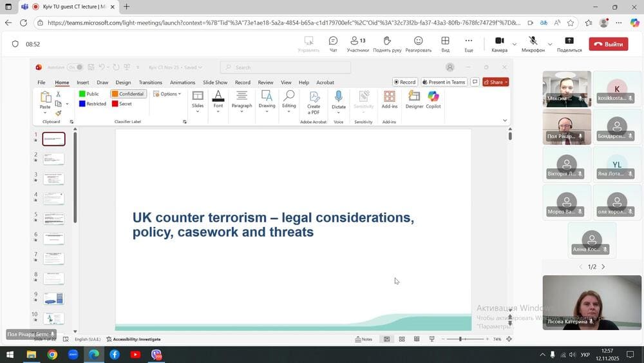
Task: Leave the meeting with the red button
Action: pyautogui.click(x=608, y=44)
